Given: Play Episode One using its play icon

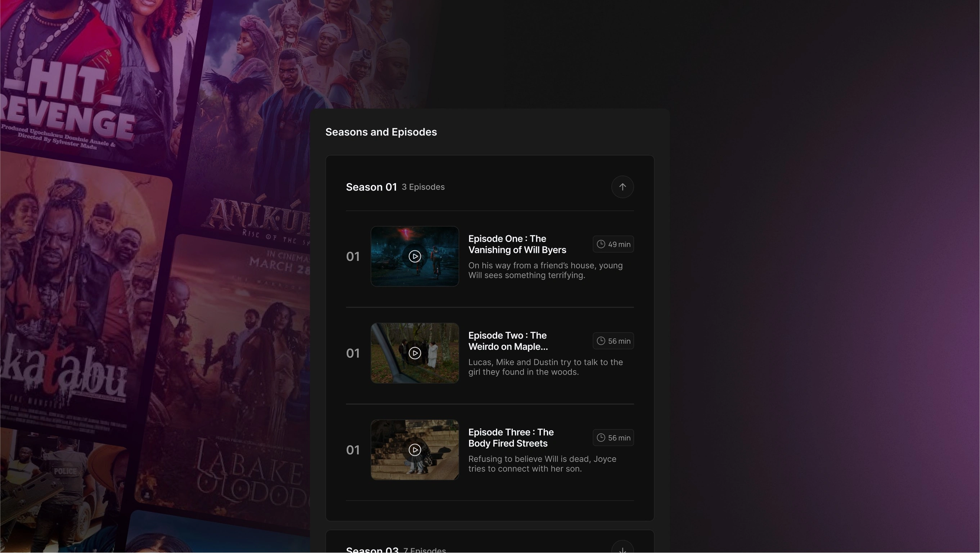Looking at the screenshot, I should [x=415, y=256].
